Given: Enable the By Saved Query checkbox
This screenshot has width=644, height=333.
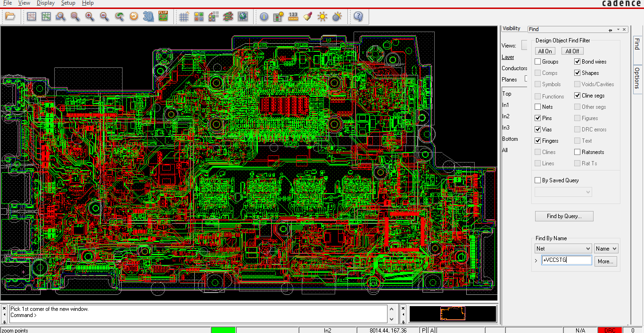Looking at the screenshot, I should tap(538, 180).
